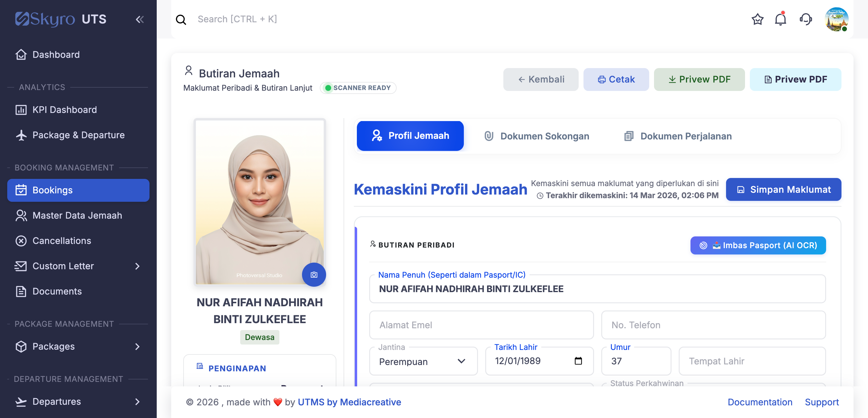Switch to Dokumen Perjalanan tab

[678, 136]
